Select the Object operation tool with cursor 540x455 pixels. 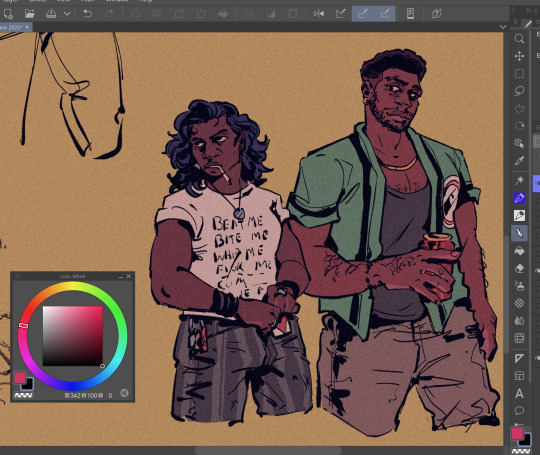point(519,143)
